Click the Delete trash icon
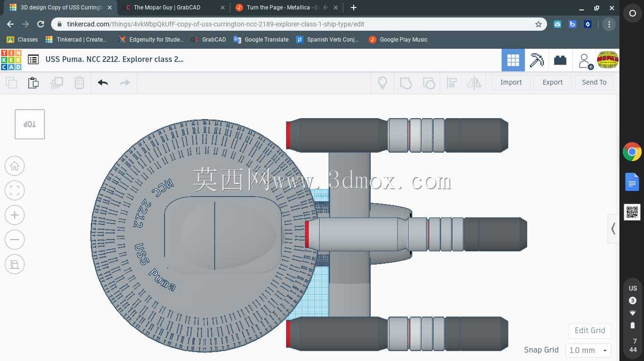Image resolution: width=644 pixels, height=361 pixels. tap(79, 83)
